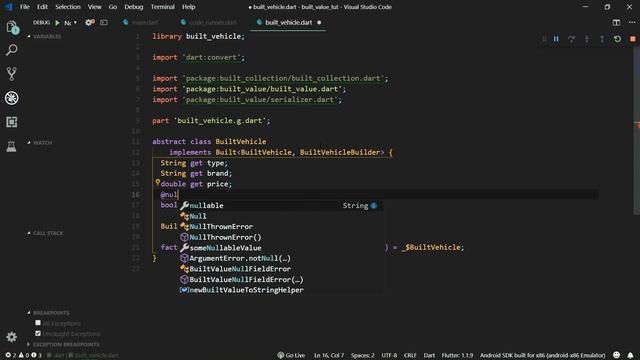Open the Go menu

tap(113, 7)
